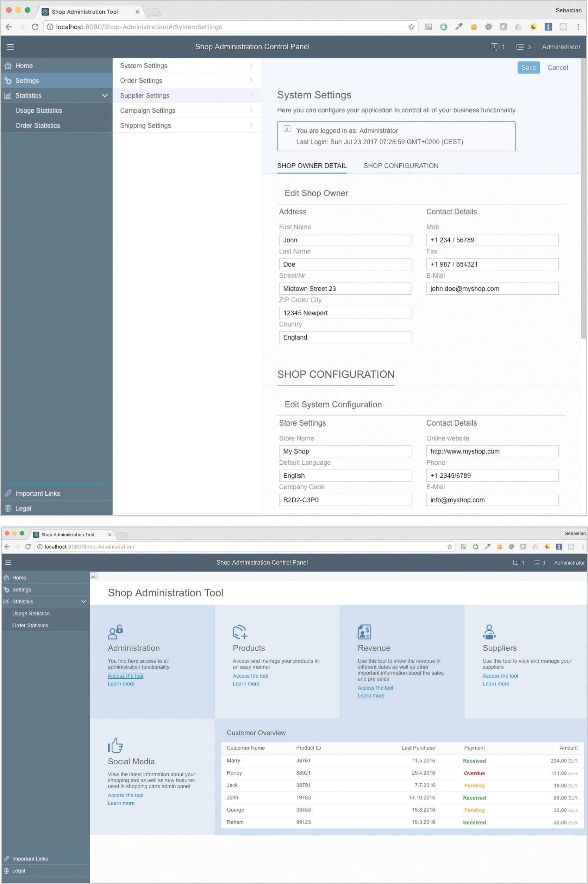Click the Last Purchase column header
588x884 pixels.
(x=418, y=748)
